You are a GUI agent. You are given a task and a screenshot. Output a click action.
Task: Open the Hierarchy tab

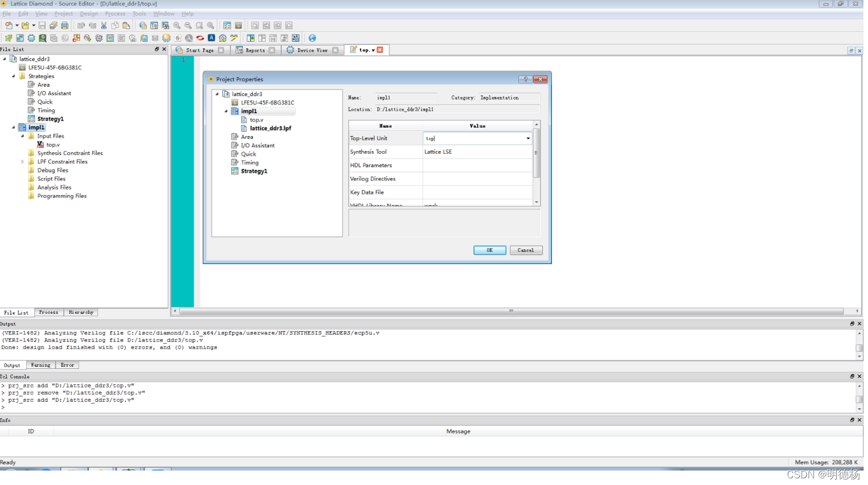click(x=81, y=312)
